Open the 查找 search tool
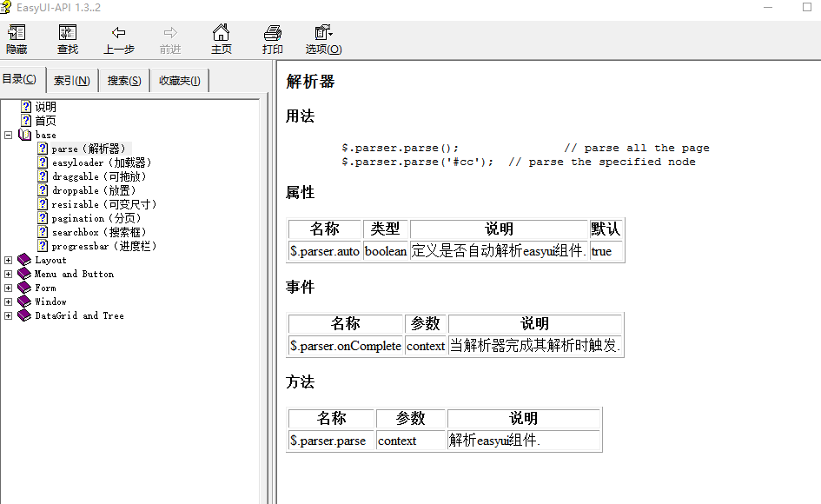Viewport: 821px width, 504px height. 67,39
